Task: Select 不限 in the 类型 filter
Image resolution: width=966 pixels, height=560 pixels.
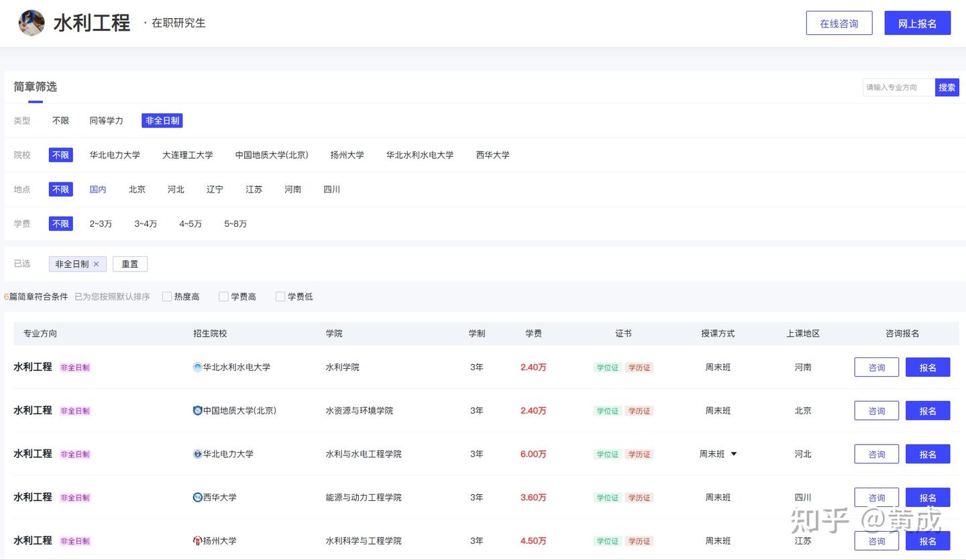Action: coord(61,121)
